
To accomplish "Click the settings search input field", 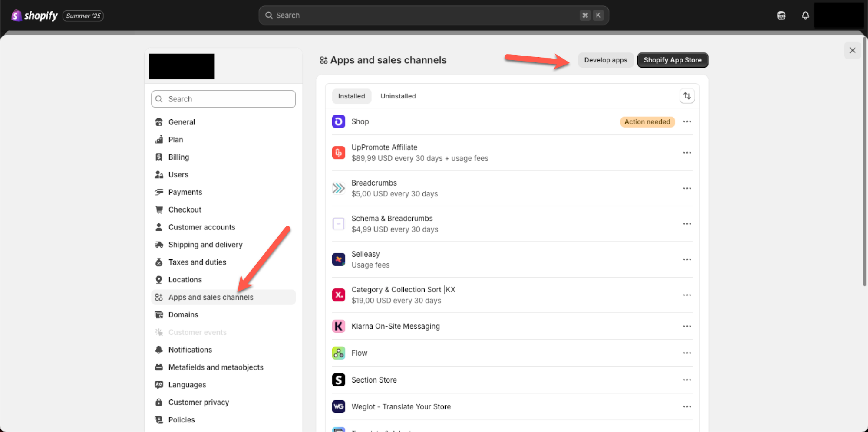I will click(x=223, y=99).
